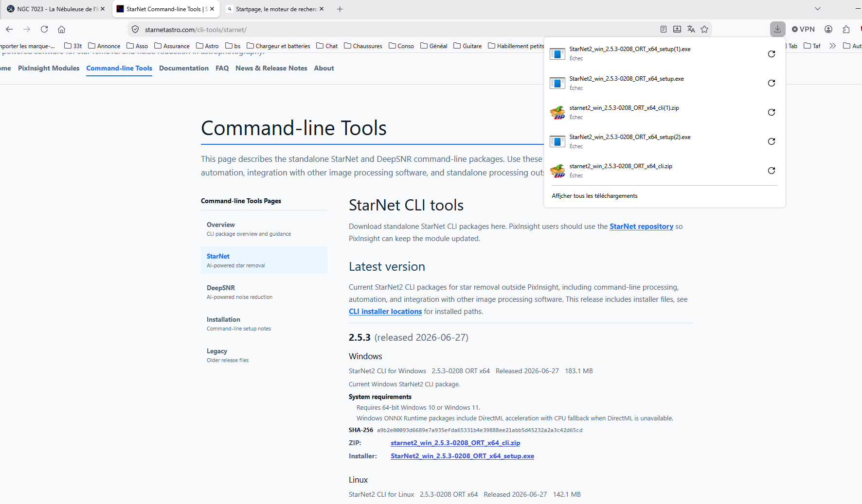Switch to the Startpage search tab
Image resolution: width=862 pixels, height=504 pixels.
275,9
